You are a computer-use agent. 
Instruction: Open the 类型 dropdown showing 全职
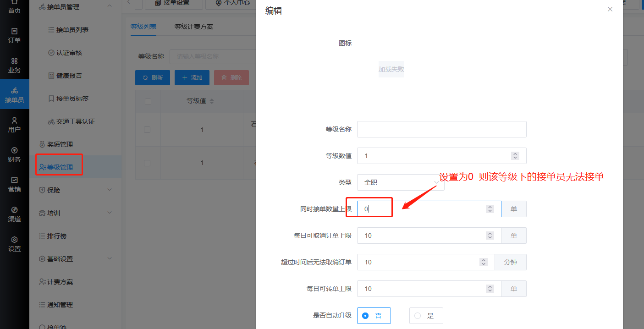(400, 182)
